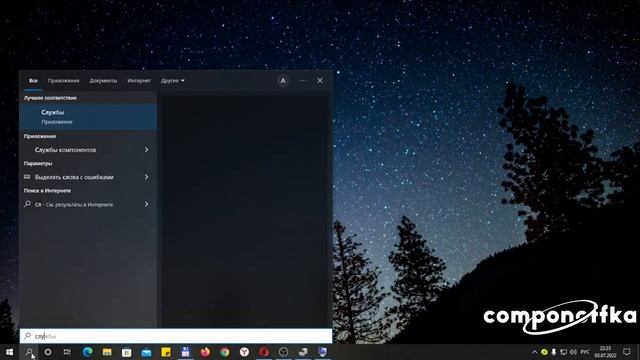The width and height of the screenshot is (640, 360).
Task: Open the blue shield monitor taskbar icon
Action: [x=322, y=352]
